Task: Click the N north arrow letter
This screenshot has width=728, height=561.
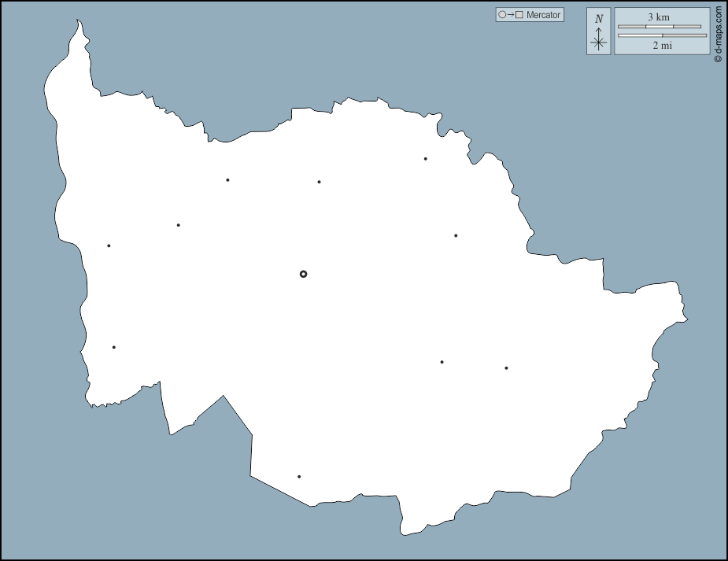Action: point(599,19)
